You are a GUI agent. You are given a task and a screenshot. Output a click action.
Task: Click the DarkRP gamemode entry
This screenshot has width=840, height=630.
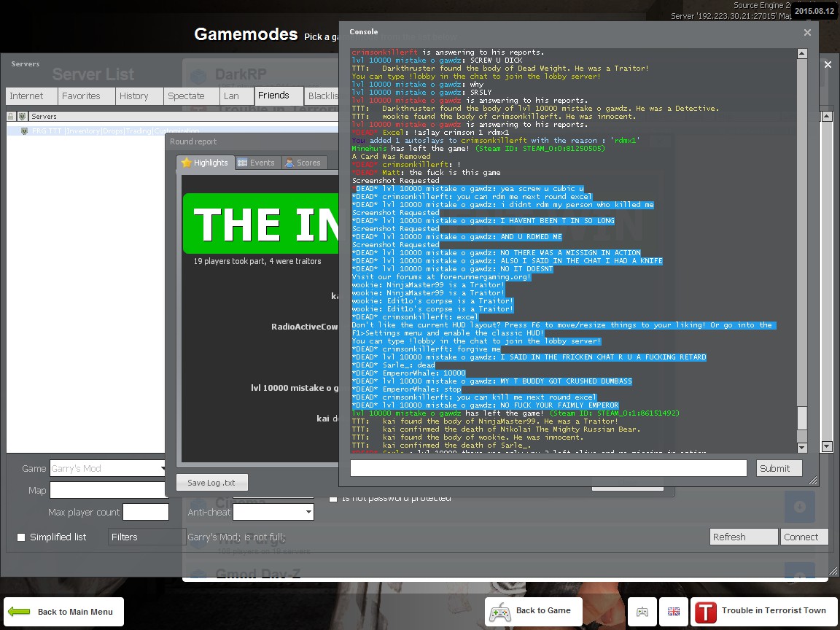[241, 74]
